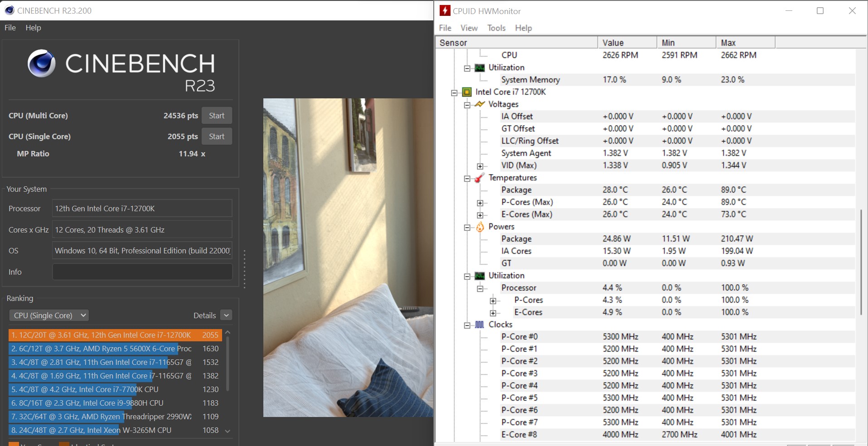868x446 pixels.
Task: Select ranking entry AMD Ryzen 5 5600X
Action: tap(115, 349)
